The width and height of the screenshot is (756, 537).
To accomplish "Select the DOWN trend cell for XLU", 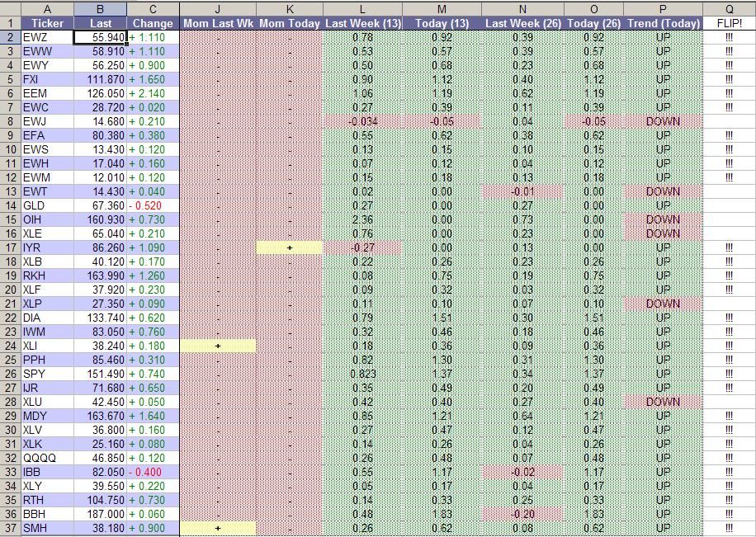I will pos(663,402).
